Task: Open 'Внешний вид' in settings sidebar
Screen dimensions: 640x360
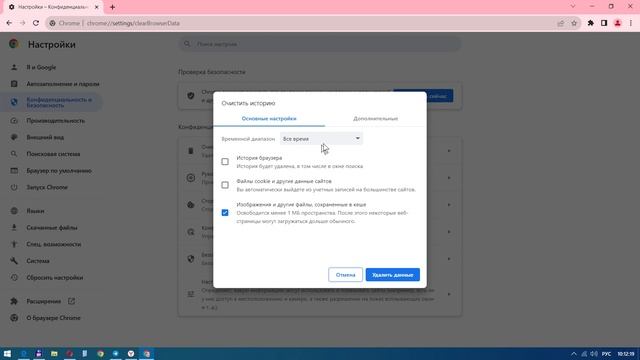Action: (x=45, y=138)
